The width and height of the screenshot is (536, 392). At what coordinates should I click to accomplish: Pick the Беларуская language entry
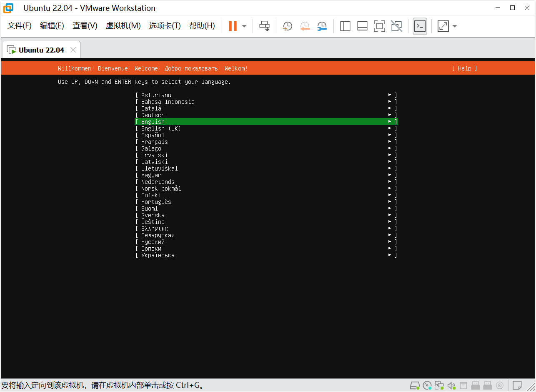pyautogui.click(x=266, y=235)
